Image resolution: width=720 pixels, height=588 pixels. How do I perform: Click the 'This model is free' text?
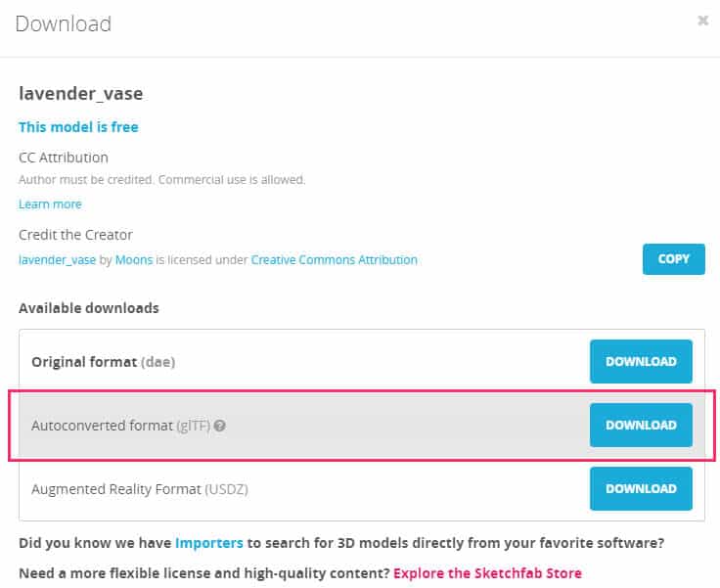pos(78,126)
